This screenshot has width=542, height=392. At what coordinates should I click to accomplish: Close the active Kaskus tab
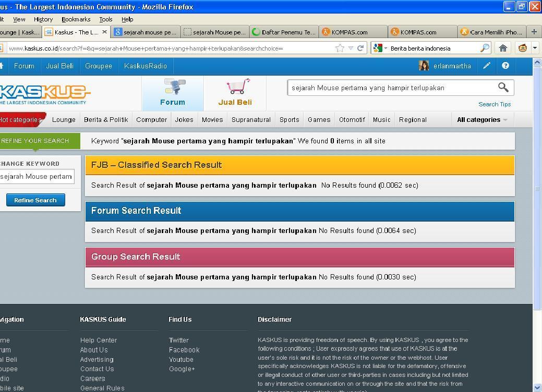[105, 32]
